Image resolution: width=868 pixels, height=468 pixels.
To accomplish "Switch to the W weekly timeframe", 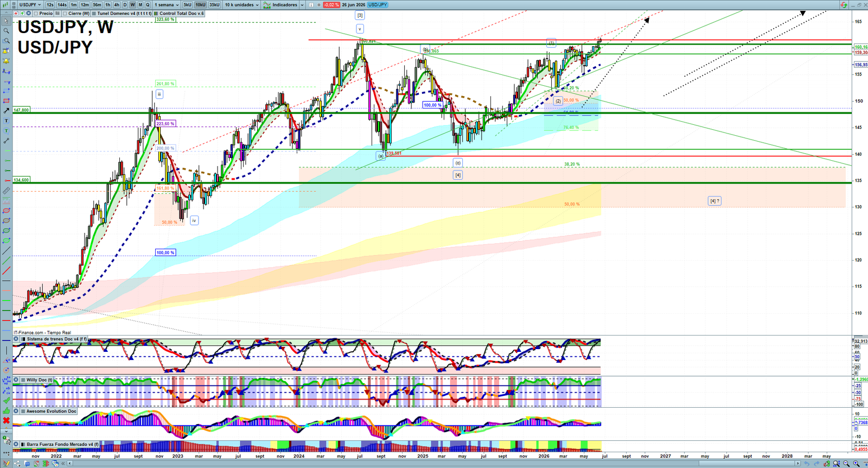I will 132,5.
